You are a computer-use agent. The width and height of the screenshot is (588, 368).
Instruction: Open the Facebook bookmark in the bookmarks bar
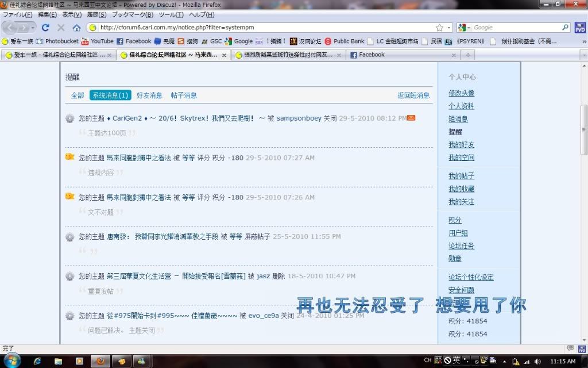134,41
